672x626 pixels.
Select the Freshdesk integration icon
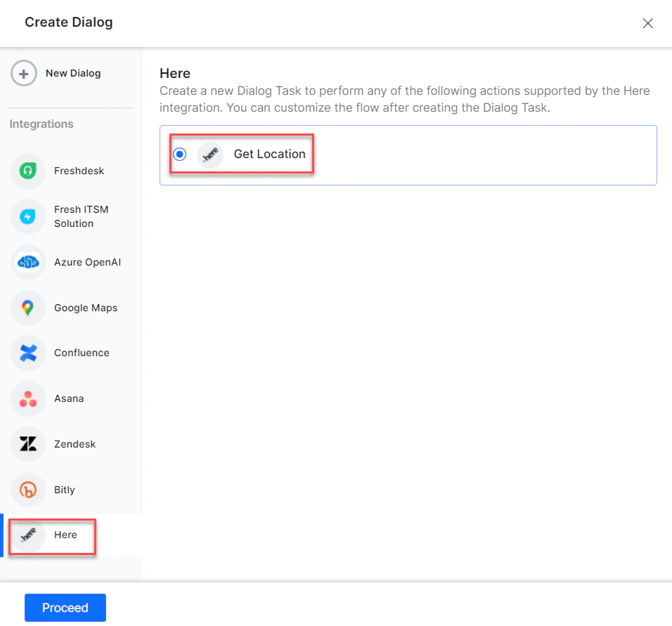pos(27,171)
